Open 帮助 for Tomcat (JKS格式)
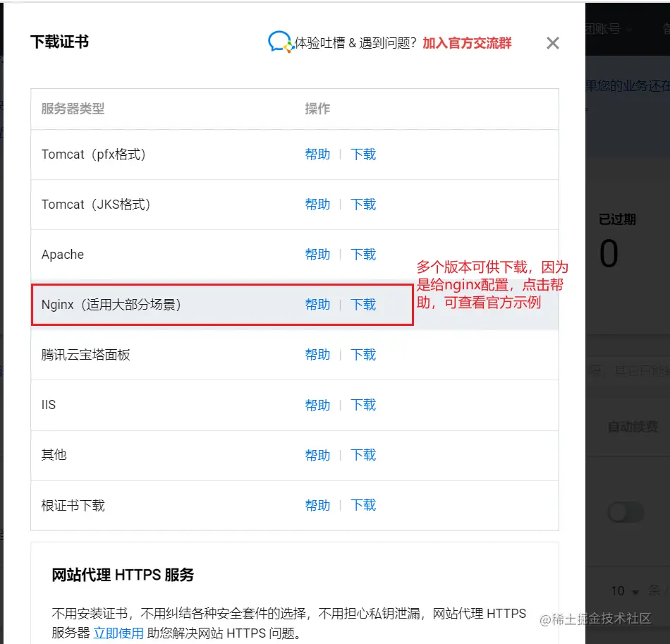This screenshot has height=644, width=670. point(317,205)
